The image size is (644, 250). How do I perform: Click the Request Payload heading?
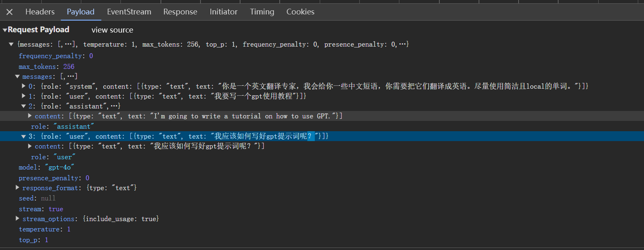point(38,30)
